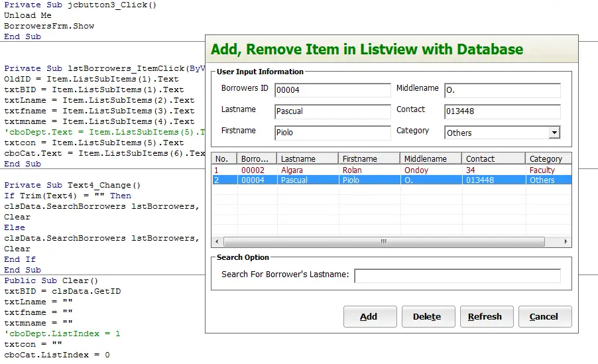
Task: Click the 'cboCat.ListIndex = 0' code line
Action: (57, 355)
